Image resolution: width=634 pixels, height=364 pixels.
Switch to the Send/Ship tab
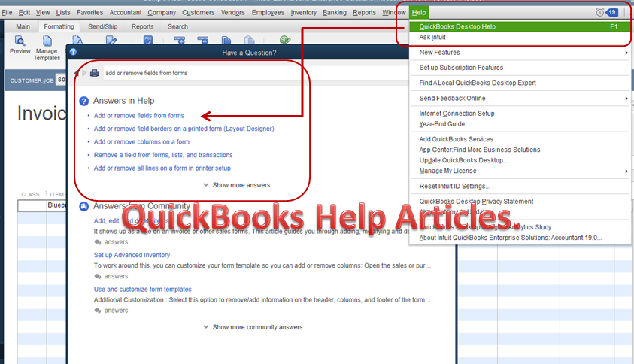point(103,26)
